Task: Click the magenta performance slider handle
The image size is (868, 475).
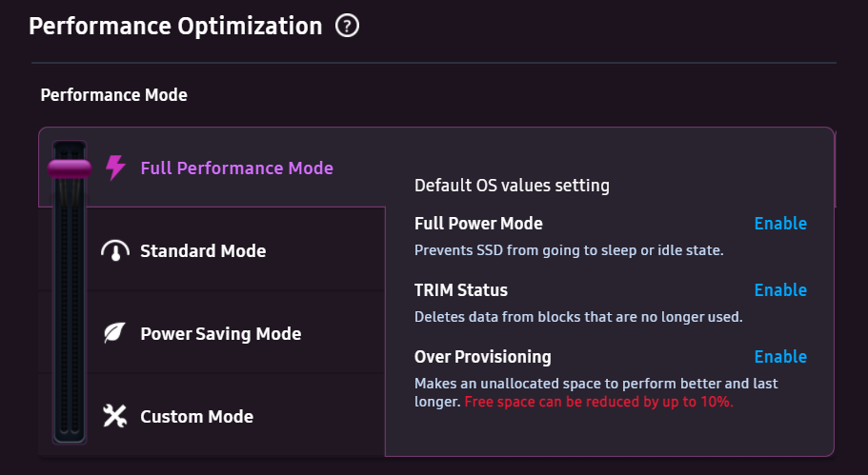Action: [69, 168]
